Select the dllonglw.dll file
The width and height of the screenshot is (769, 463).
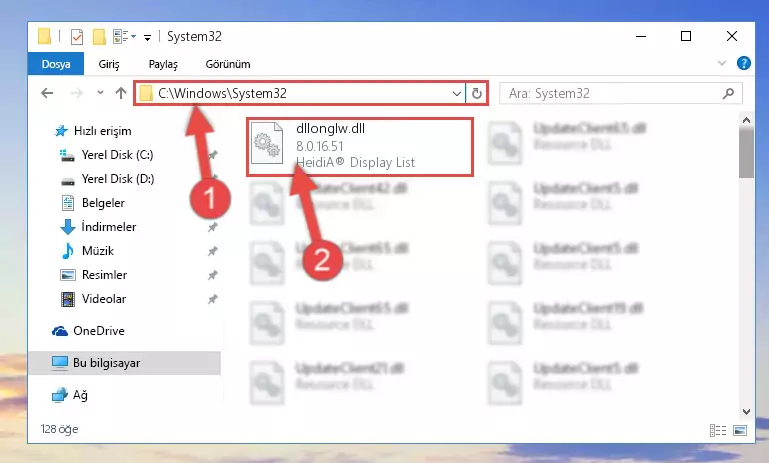(360, 147)
